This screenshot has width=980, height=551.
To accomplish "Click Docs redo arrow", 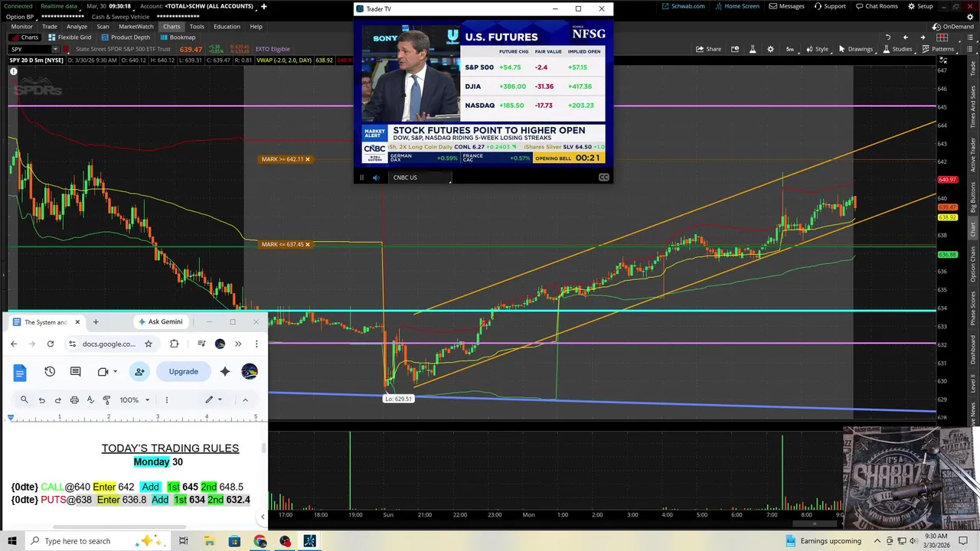I will click(x=58, y=399).
